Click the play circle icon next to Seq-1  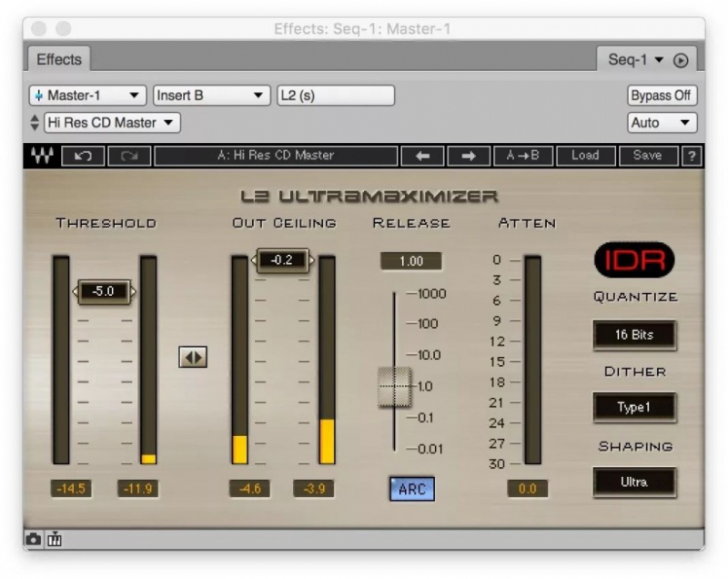[x=681, y=60]
